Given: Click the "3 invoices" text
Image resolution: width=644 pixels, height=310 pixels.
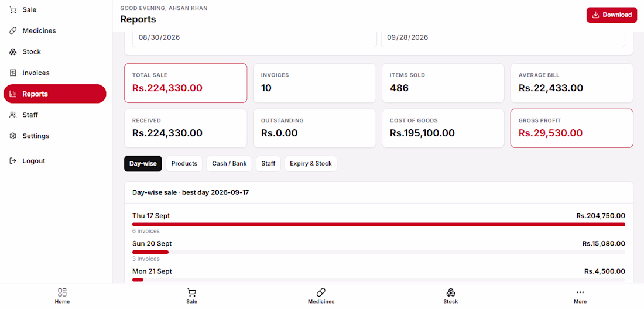Looking at the screenshot, I should coord(146,259).
